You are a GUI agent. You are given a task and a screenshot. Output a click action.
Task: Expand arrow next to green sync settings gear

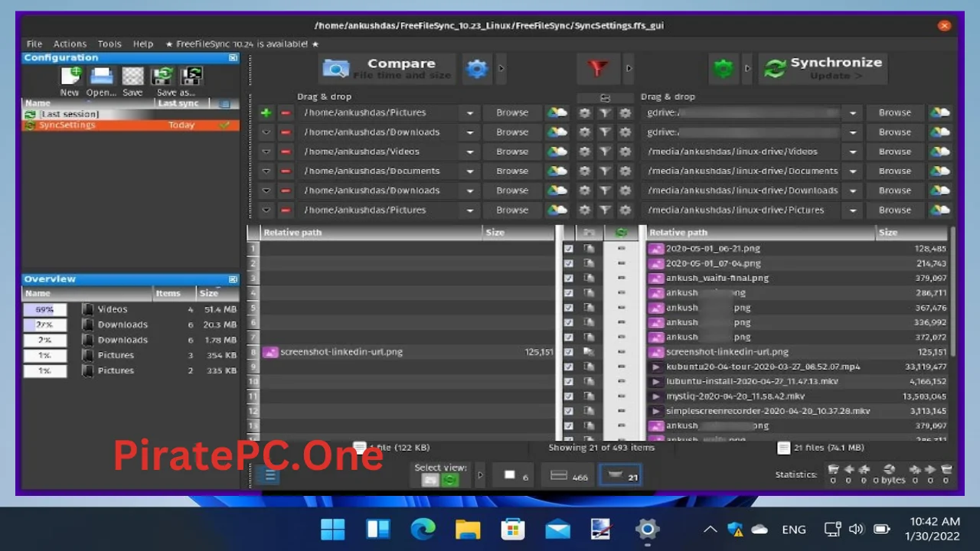coord(747,69)
